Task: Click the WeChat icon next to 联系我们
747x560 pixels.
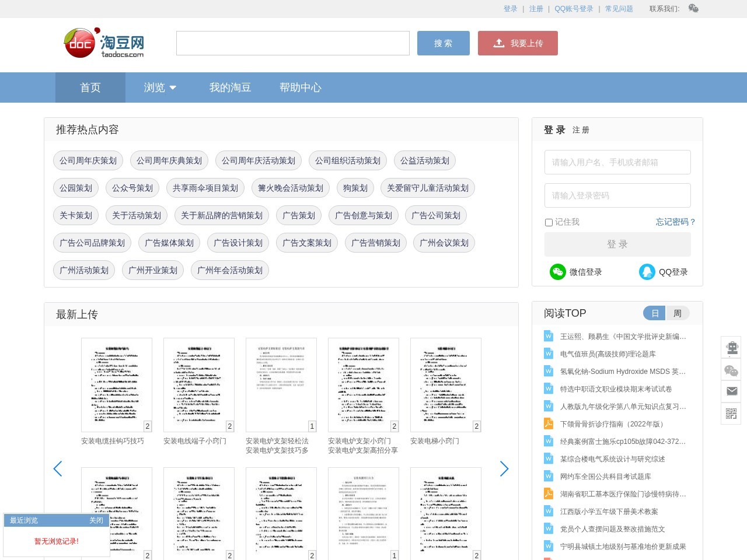Action: pyautogui.click(x=693, y=8)
